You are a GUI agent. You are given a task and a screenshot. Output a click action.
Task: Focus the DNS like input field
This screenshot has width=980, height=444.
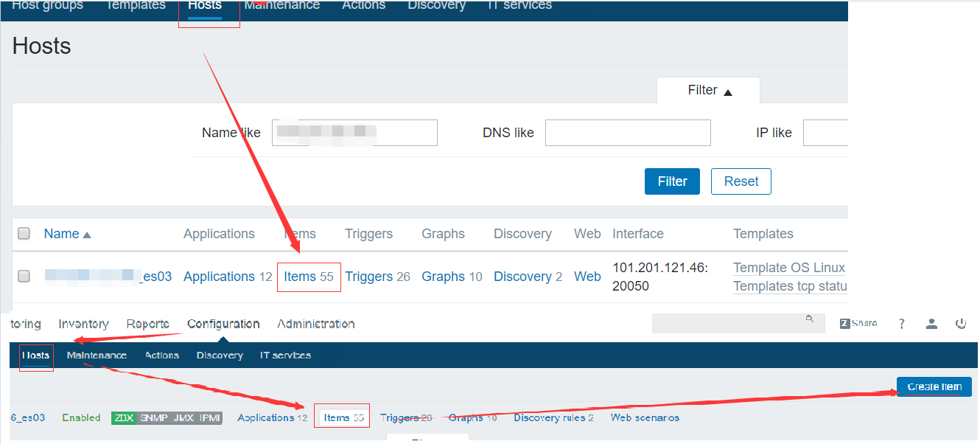click(x=628, y=133)
